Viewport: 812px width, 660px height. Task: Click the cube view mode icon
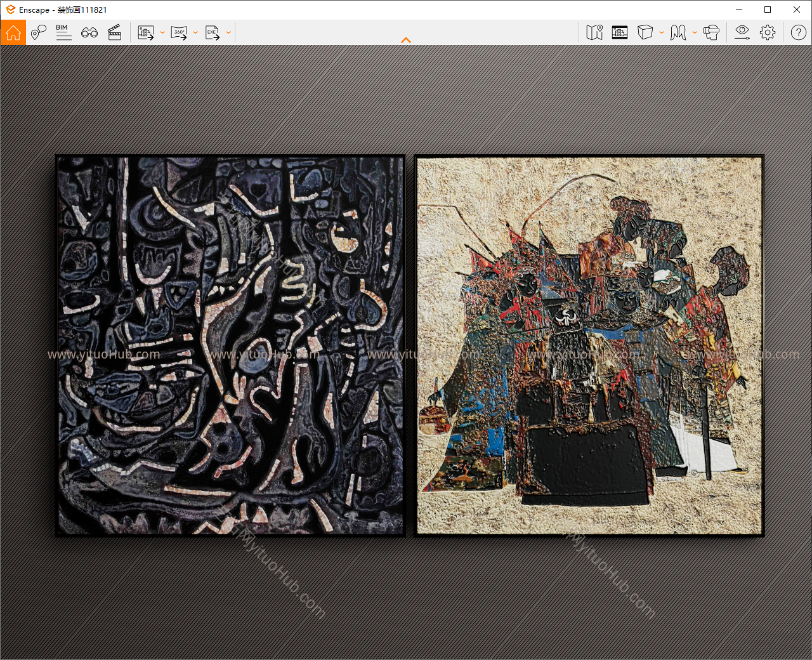point(645,32)
